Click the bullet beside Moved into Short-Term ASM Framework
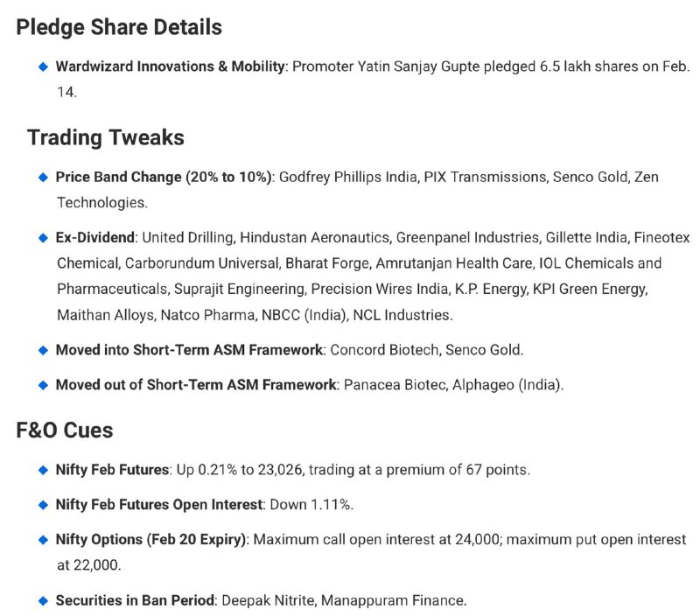 point(43,350)
